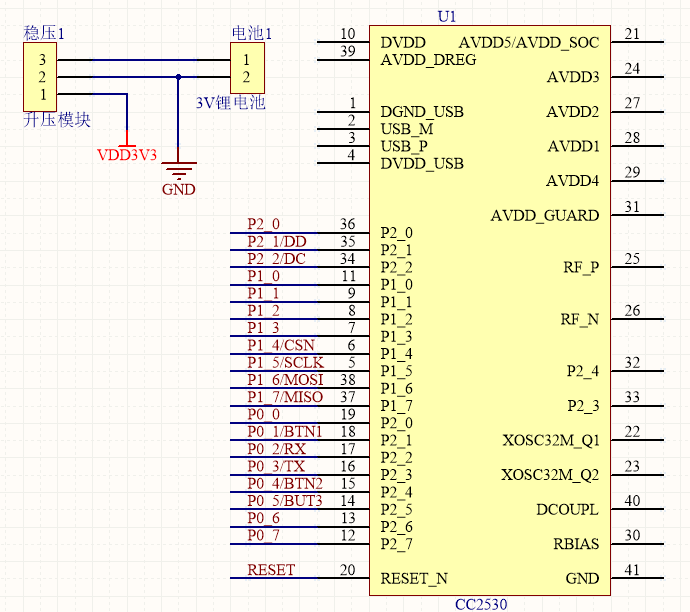Click the P2_7 pin name inside U1
690x612 pixels.
[x=396, y=544]
